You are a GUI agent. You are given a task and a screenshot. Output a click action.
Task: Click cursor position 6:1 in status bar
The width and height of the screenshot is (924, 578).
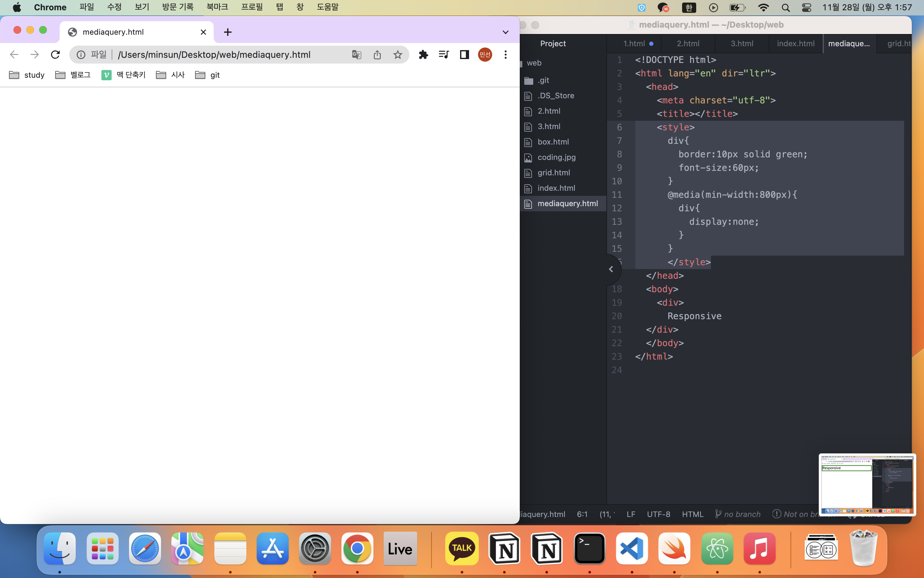coord(582,514)
